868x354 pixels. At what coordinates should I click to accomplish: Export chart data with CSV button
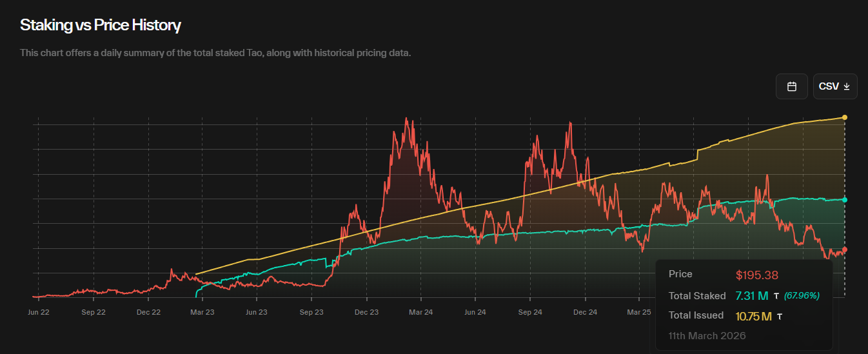click(834, 86)
